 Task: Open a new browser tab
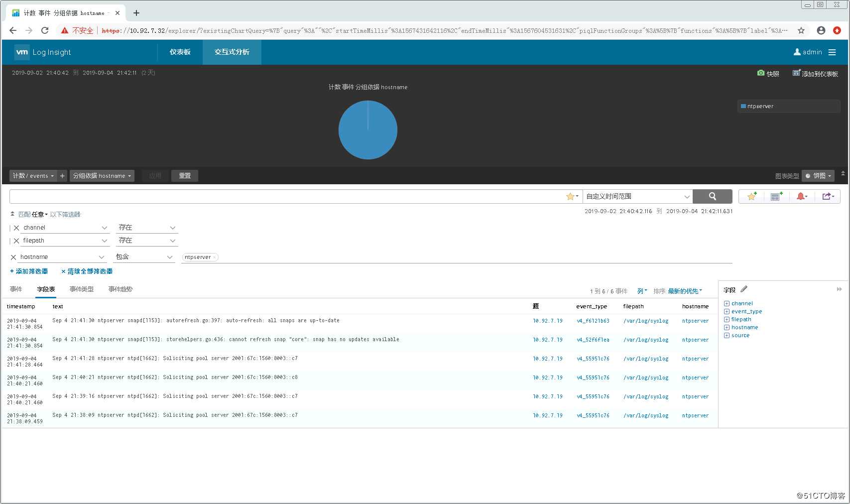[x=136, y=13]
